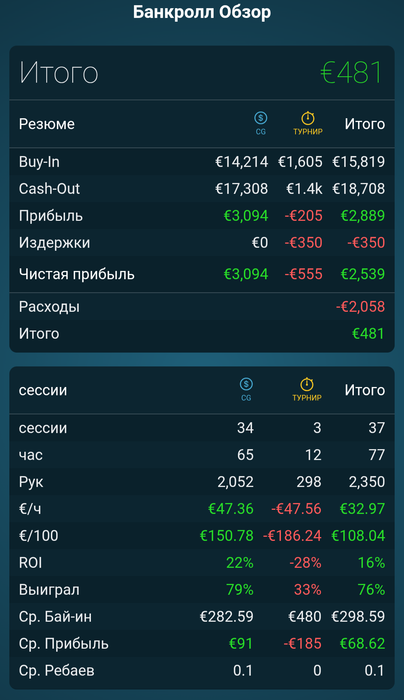This screenshot has width=404, height=700.
Task: Open the Издержки row
Action: coord(202,242)
